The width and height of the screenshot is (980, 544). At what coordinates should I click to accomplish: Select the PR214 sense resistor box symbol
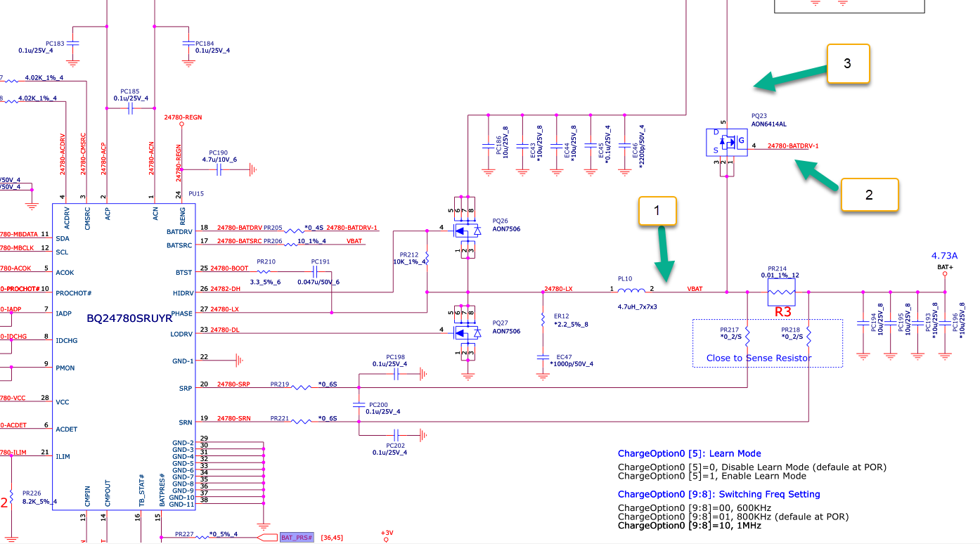[x=781, y=292]
